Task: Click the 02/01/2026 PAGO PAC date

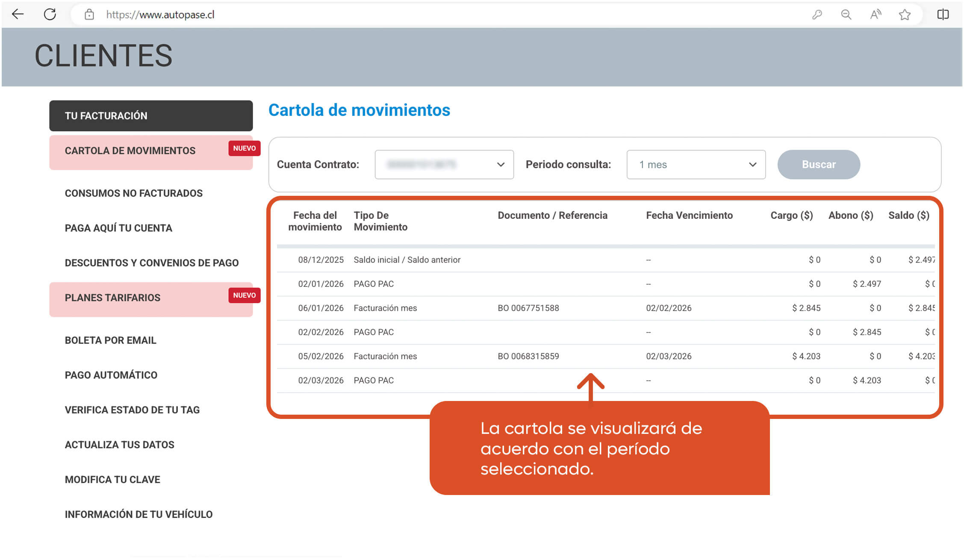Action: [x=321, y=284]
